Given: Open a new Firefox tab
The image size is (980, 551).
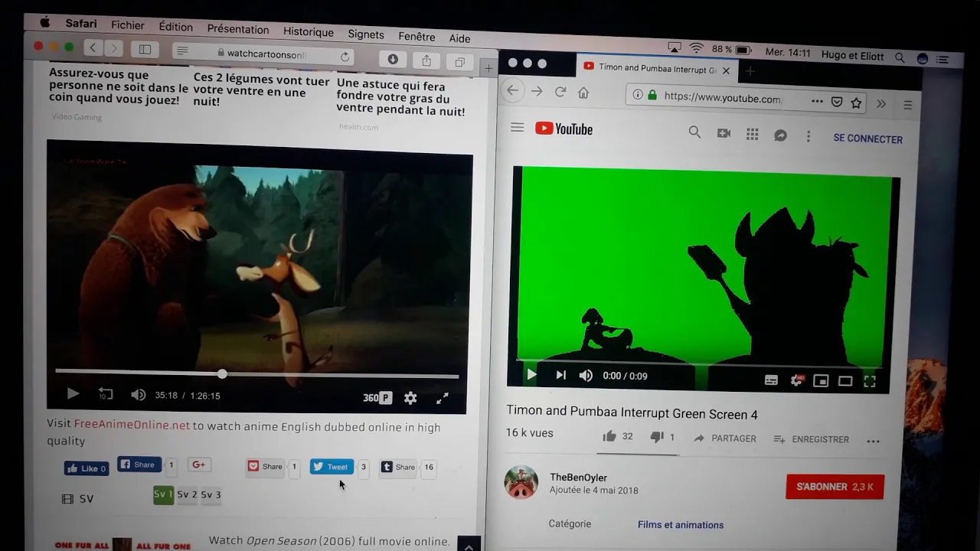Looking at the screenshot, I should pos(750,71).
